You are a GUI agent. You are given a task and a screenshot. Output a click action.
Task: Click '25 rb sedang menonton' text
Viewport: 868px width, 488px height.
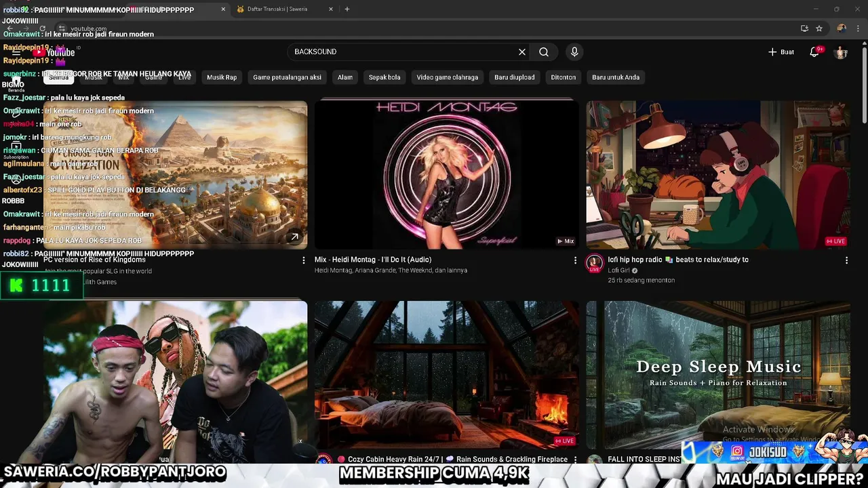(x=641, y=280)
